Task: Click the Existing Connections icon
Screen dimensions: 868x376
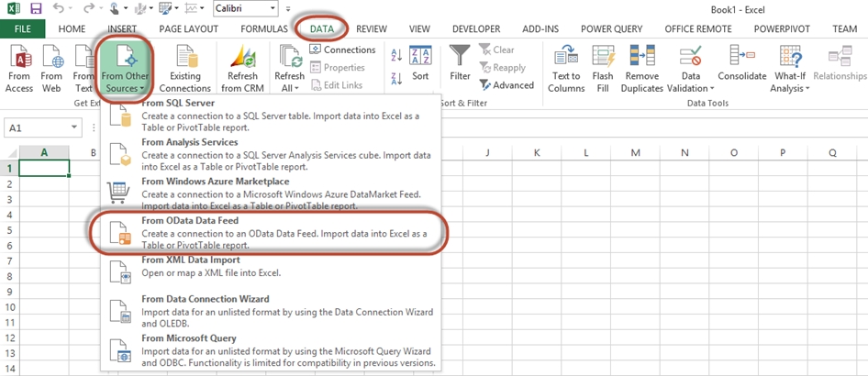Action: (x=185, y=68)
